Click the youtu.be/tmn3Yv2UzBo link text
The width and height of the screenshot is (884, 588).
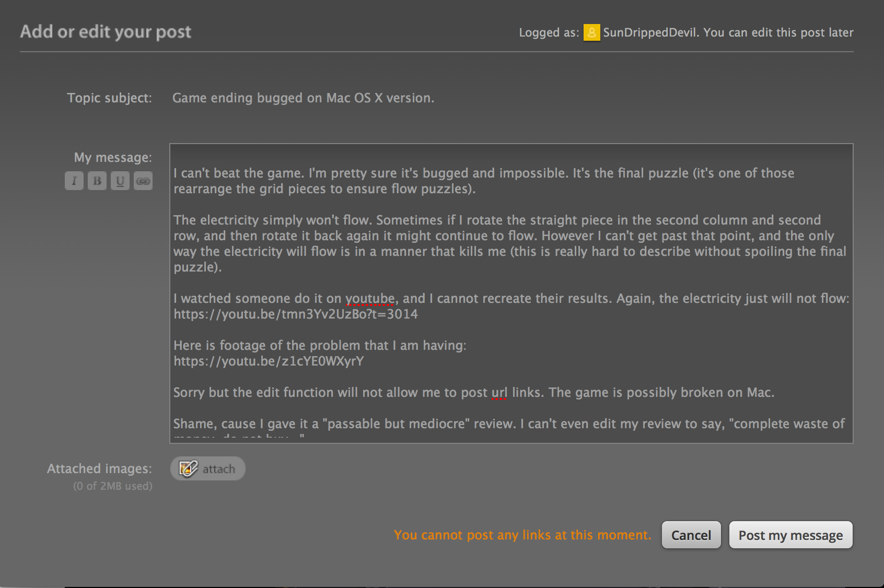tap(296, 314)
